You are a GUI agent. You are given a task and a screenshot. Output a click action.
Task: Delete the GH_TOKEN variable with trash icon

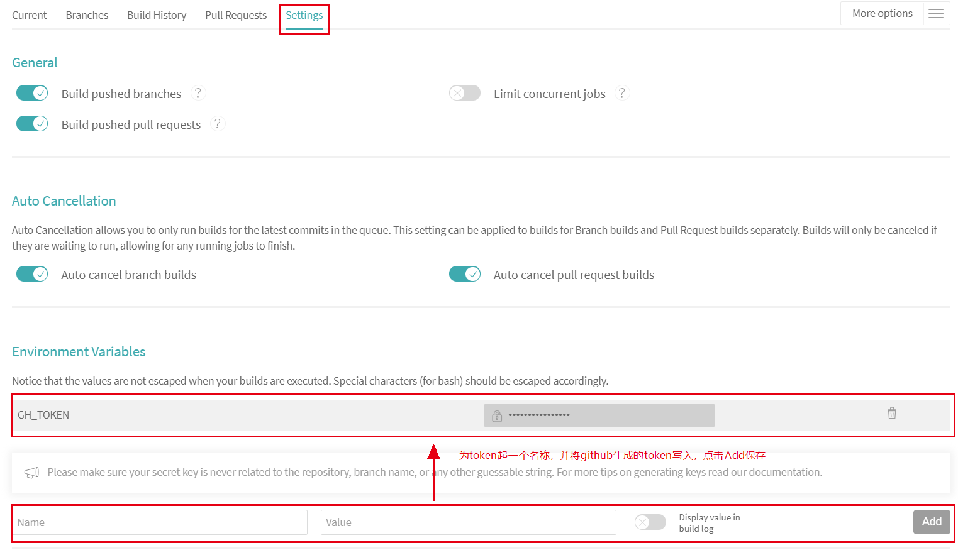[892, 413]
